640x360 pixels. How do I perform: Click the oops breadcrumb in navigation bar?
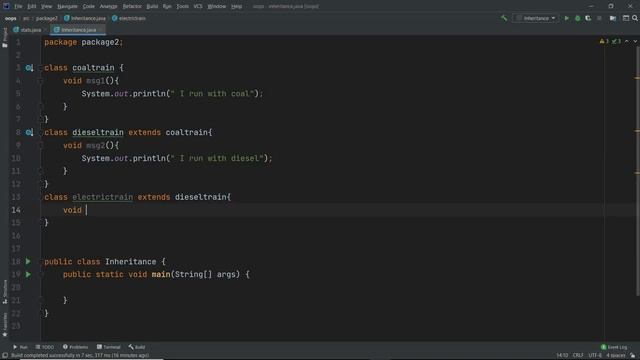pyautogui.click(x=11, y=18)
